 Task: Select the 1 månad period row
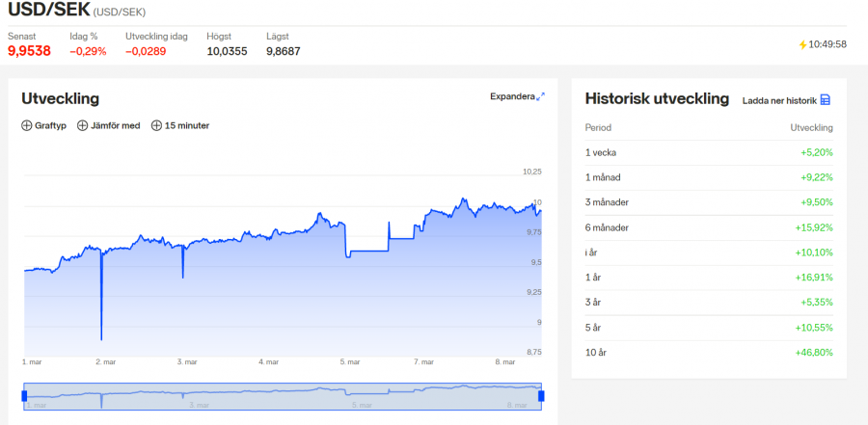pyautogui.click(x=709, y=177)
